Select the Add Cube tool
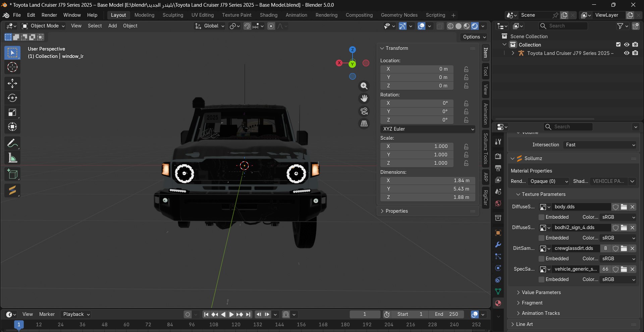The image size is (644, 332). coord(12,174)
